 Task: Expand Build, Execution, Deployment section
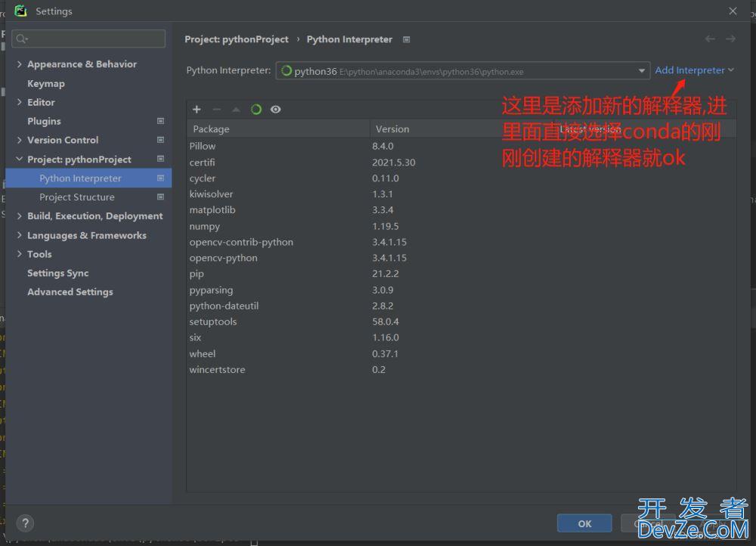pyautogui.click(x=20, y=216)
